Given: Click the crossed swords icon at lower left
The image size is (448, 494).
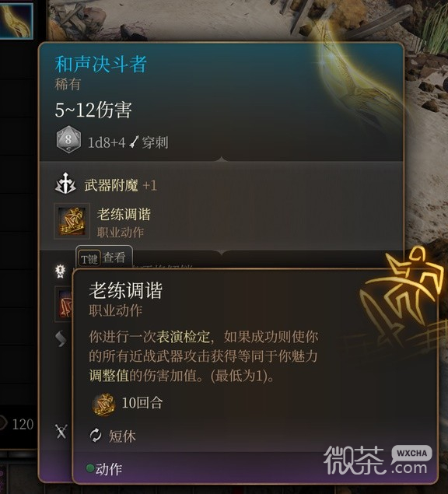Looking at the screenshot, I should click(61, 431).
